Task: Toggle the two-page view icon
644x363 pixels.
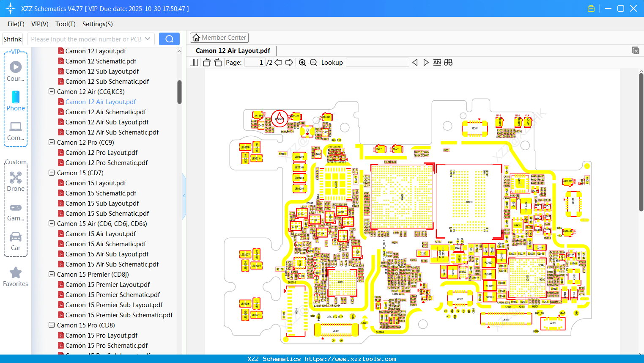Action: [194, 63]
